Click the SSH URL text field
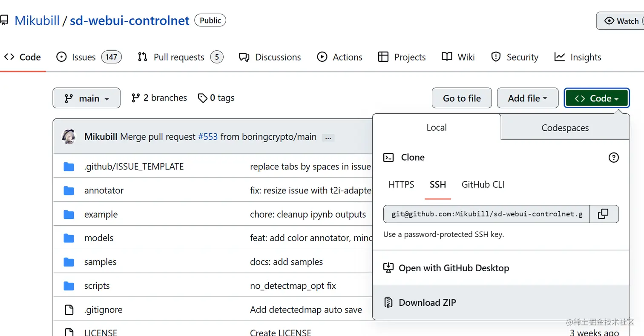644x336 pixels. pos(486,214)
